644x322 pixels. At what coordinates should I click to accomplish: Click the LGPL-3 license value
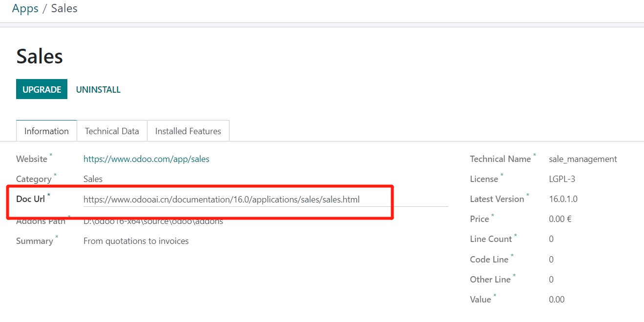(561, 179)
